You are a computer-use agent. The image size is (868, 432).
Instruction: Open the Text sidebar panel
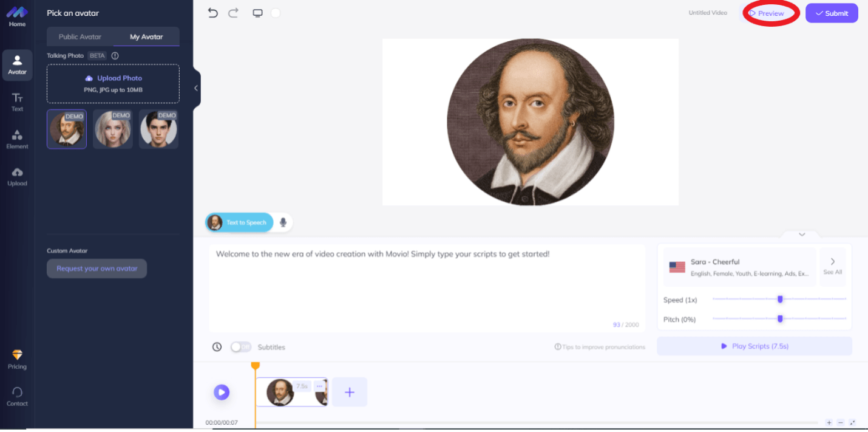(17, 102)
